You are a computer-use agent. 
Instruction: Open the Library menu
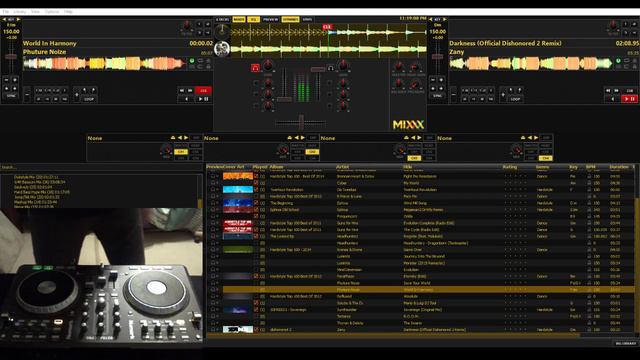tap(20, 12)
